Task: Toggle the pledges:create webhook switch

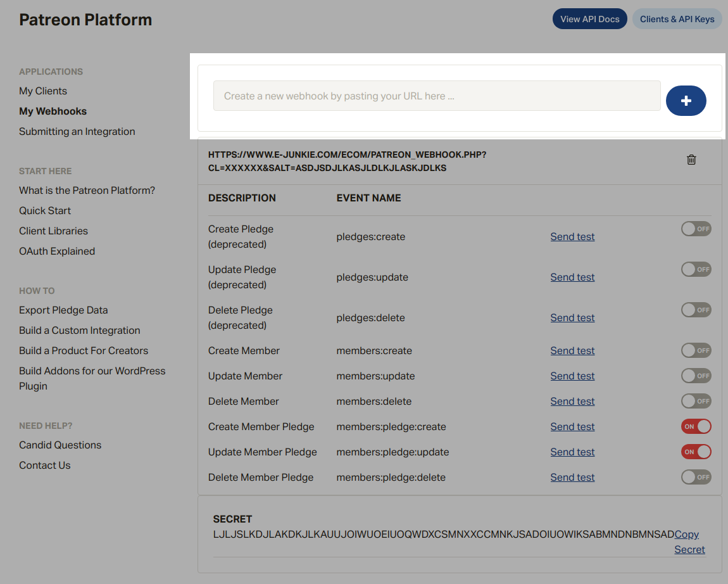Action: 696,229
